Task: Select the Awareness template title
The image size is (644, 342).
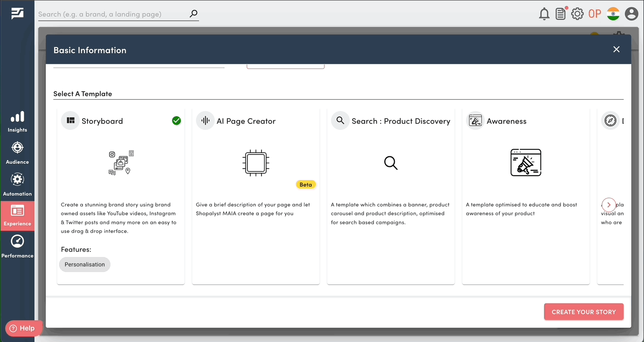Action: coord(507,121)
